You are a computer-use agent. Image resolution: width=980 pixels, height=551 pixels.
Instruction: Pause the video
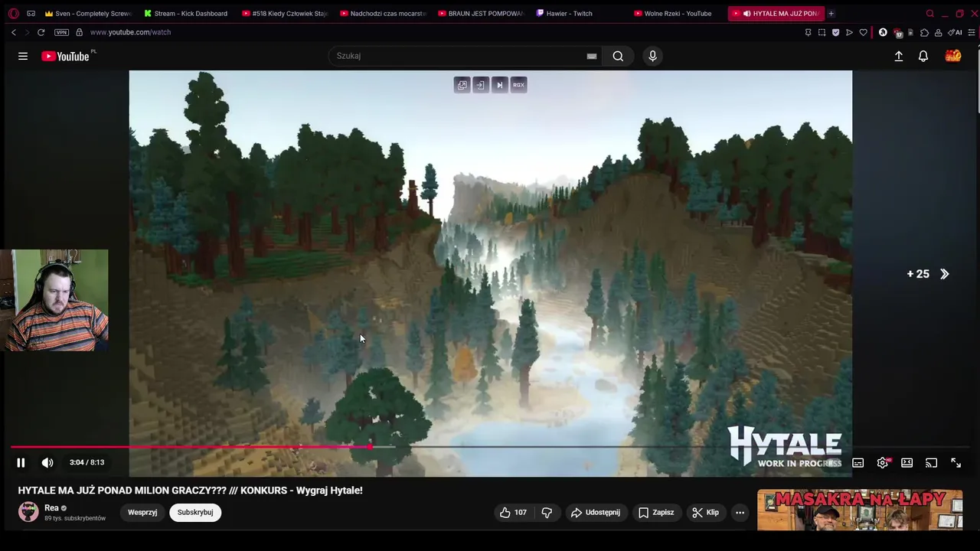pyautogui.click(x=21, y=462)
